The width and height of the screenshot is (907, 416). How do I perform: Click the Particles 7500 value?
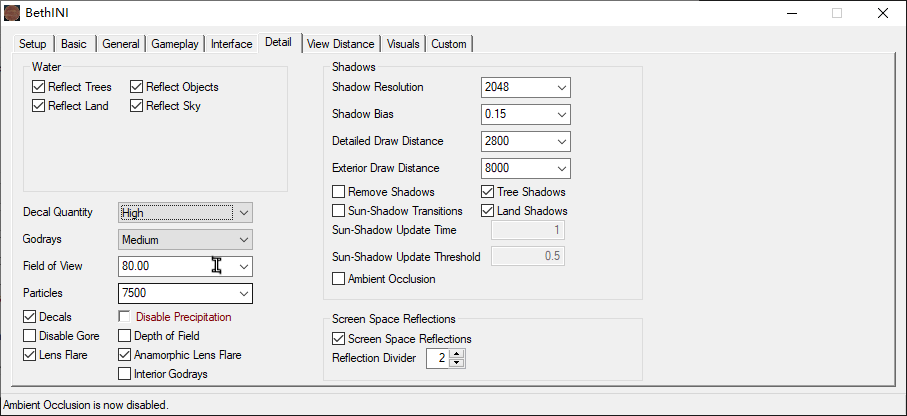coord(134,293)
